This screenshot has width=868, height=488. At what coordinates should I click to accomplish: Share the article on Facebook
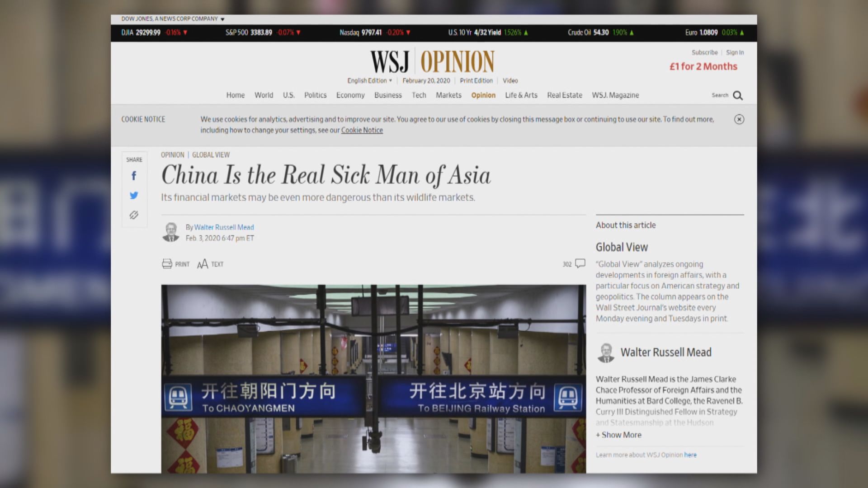click(134, 176)
